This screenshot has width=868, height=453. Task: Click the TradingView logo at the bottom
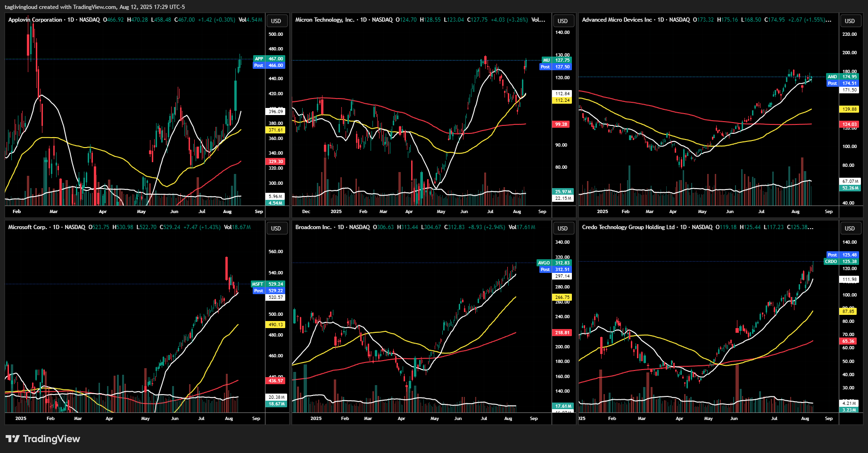tap(43, 439)
